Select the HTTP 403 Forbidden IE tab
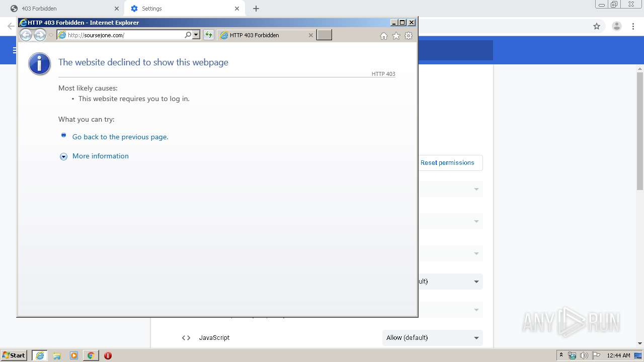The height and width of the screenshot is (362, 644). click(x=267, y=35)
